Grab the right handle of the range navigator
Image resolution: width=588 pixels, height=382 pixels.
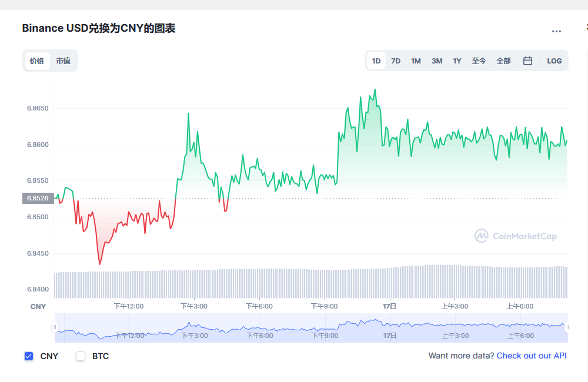coord(567,327)
